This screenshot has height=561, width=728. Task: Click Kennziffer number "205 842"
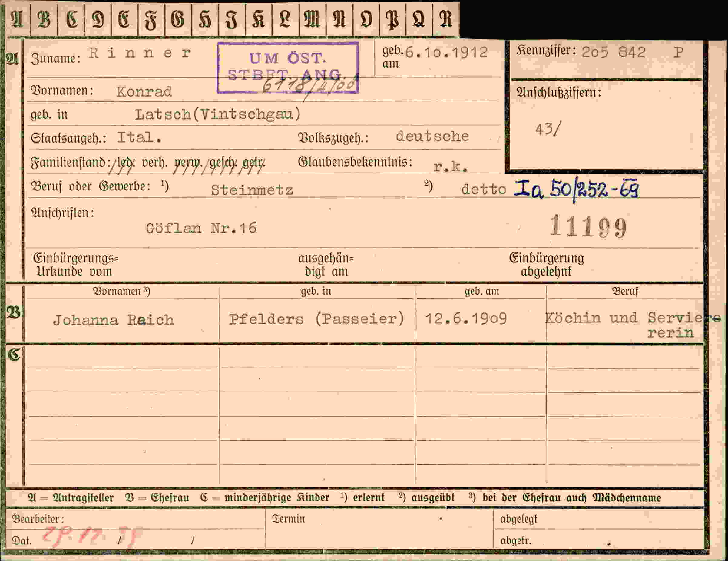[x=614, y=52]
